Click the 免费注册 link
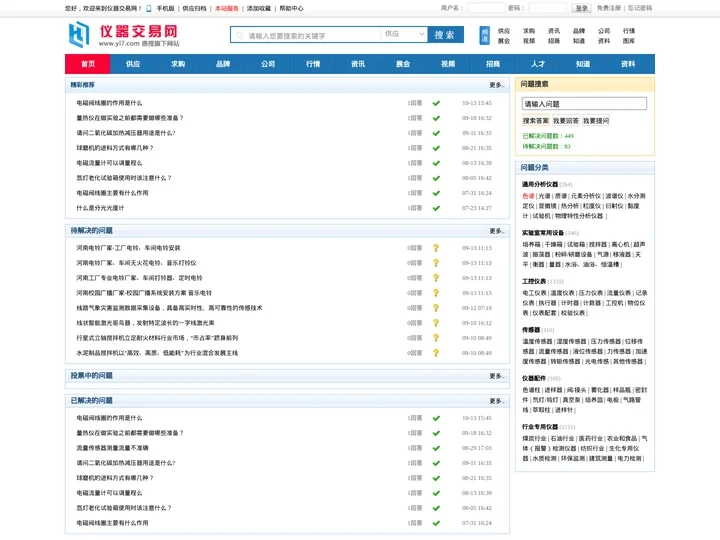Image resolution: width=720 pixels, height=540 pixels. [x=608, y=8]
